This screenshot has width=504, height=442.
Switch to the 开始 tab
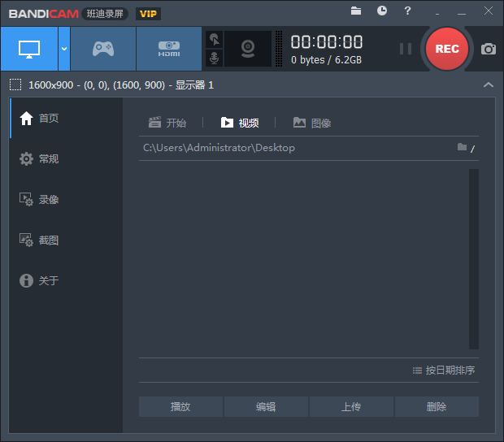[x=167, y=123]
